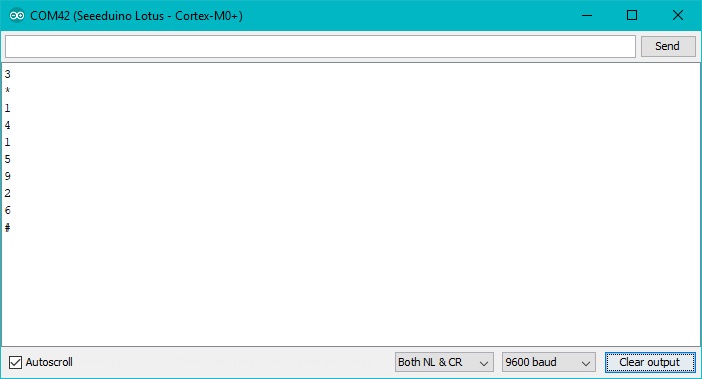Click the output line showing '3'

click(7, 74)
